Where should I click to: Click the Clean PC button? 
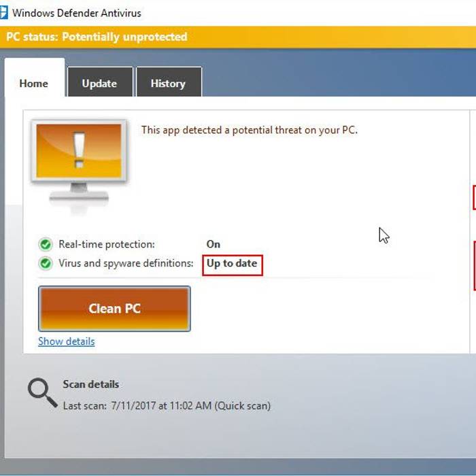coord(114,309)
